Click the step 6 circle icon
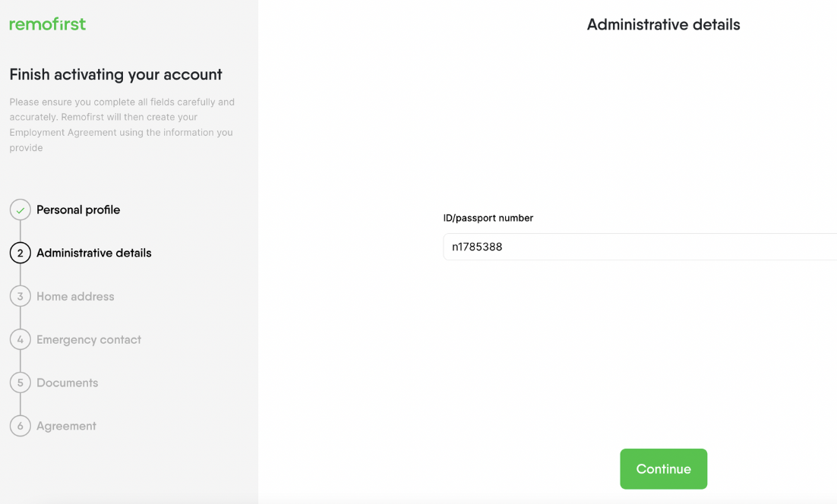 point(21,426)
